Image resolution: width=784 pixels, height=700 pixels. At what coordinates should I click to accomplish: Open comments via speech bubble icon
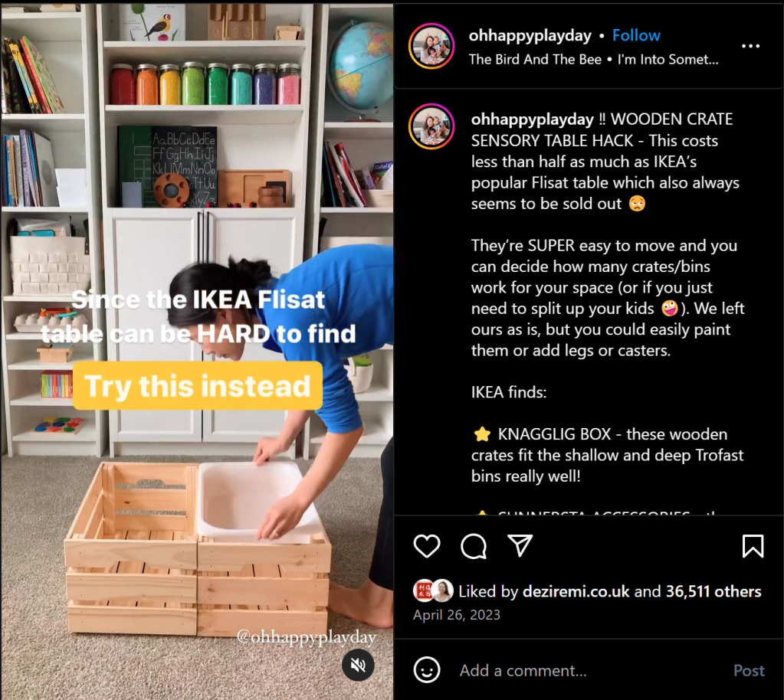pos(473,545)
